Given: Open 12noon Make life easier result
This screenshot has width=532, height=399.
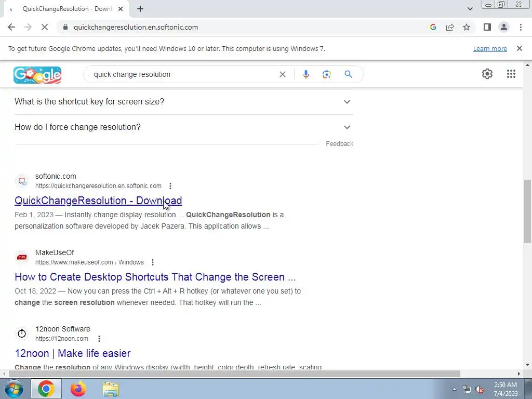Looking at the screenshot, I should [x=73, y=353].
